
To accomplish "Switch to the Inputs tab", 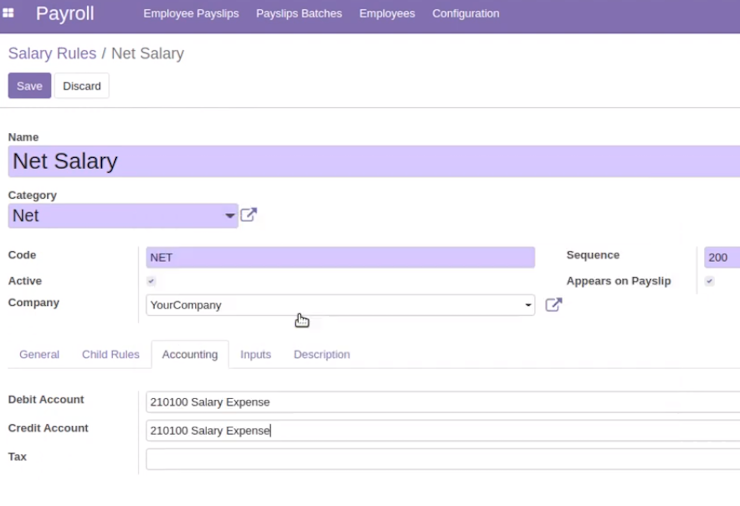I will (x=255, y=354).
